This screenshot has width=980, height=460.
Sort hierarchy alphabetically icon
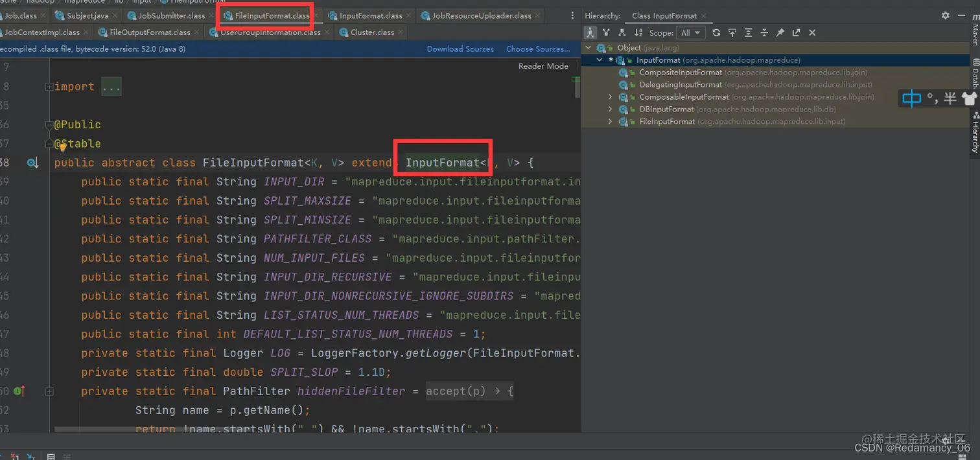[x=638, y=32]
